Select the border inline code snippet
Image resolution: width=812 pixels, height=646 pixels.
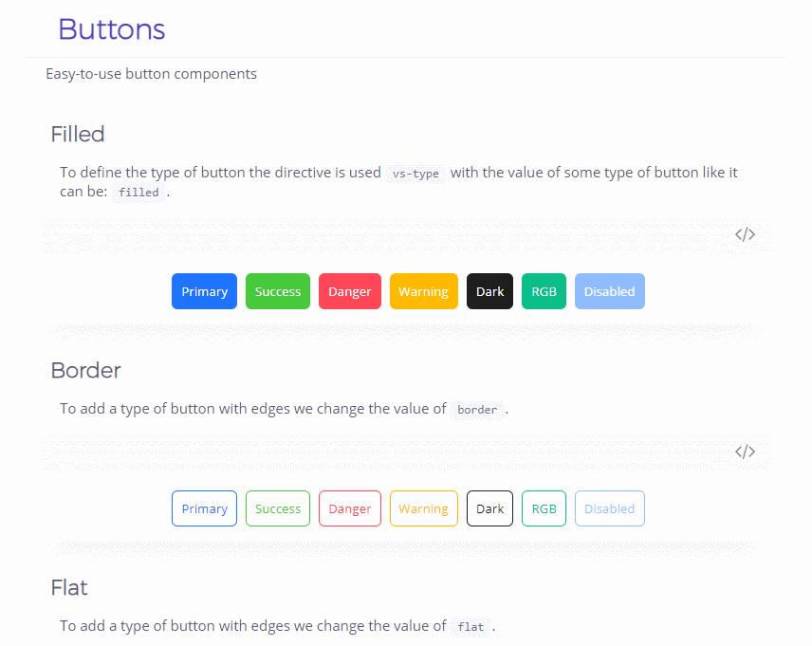coord(477,410)
